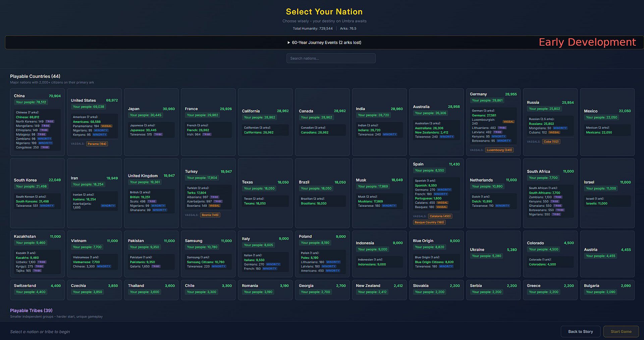Viewport: 644px width, 340px height.
Task: Pick the France nation card
Action: (208, 122)
